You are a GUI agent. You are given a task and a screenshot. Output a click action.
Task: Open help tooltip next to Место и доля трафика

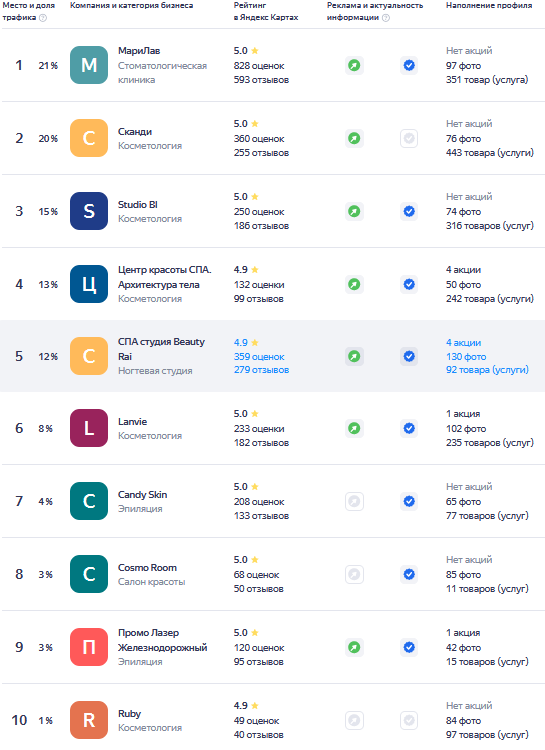point(43,18)
